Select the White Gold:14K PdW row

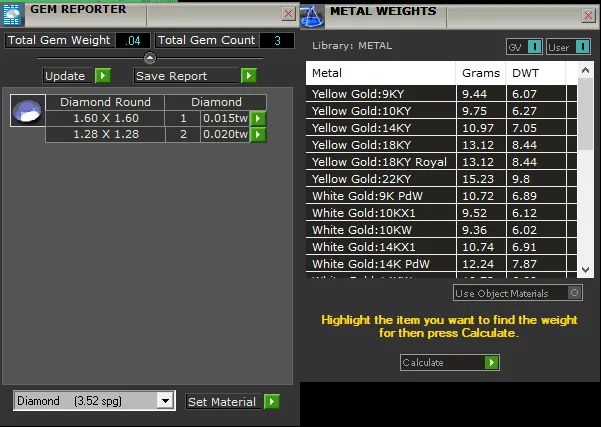(x=441, y=264)
